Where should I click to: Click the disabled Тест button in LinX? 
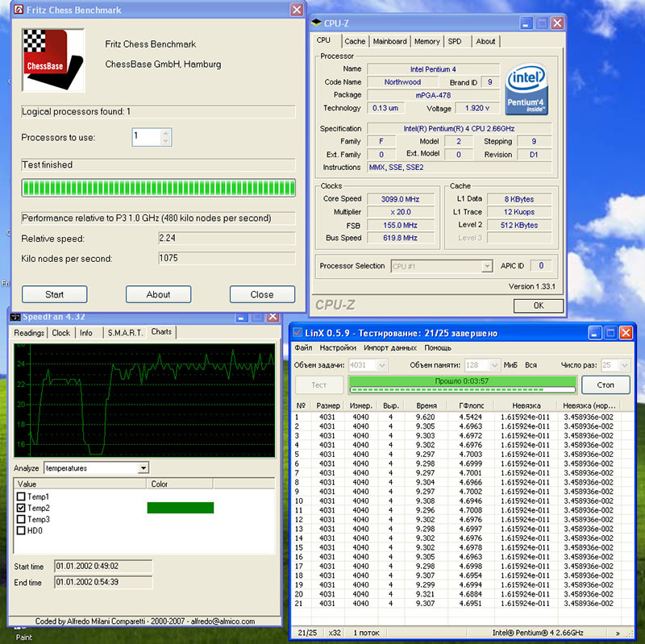click(318, 385)
